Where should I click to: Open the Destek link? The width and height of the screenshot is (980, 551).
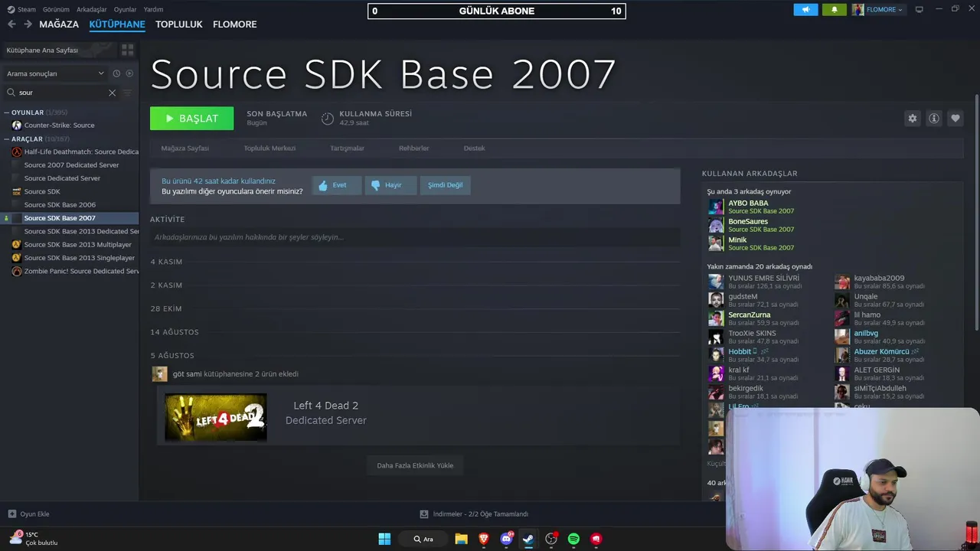click(474, 148)
